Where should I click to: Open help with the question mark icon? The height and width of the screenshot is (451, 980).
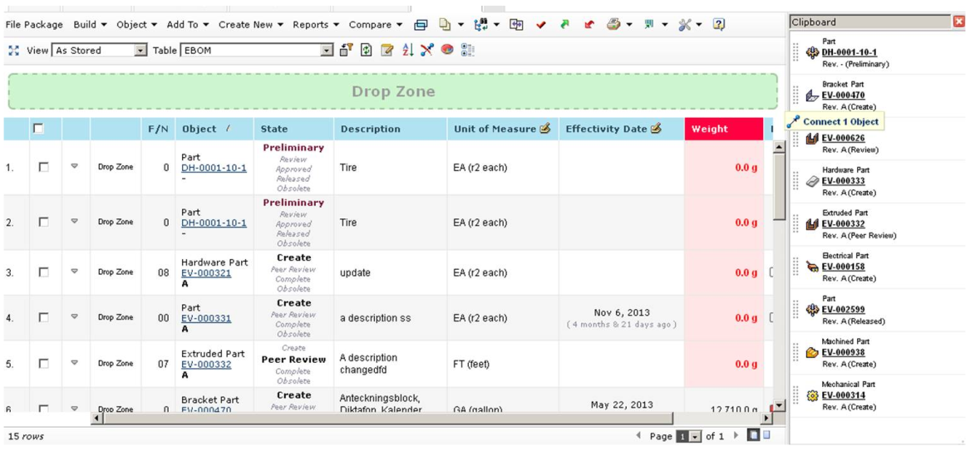click(719, 25)
